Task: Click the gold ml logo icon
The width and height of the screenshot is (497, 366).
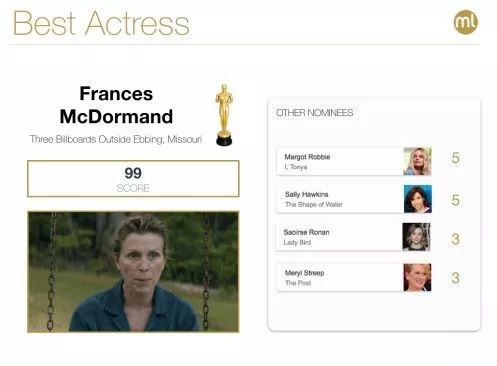Action: (466, 22)
